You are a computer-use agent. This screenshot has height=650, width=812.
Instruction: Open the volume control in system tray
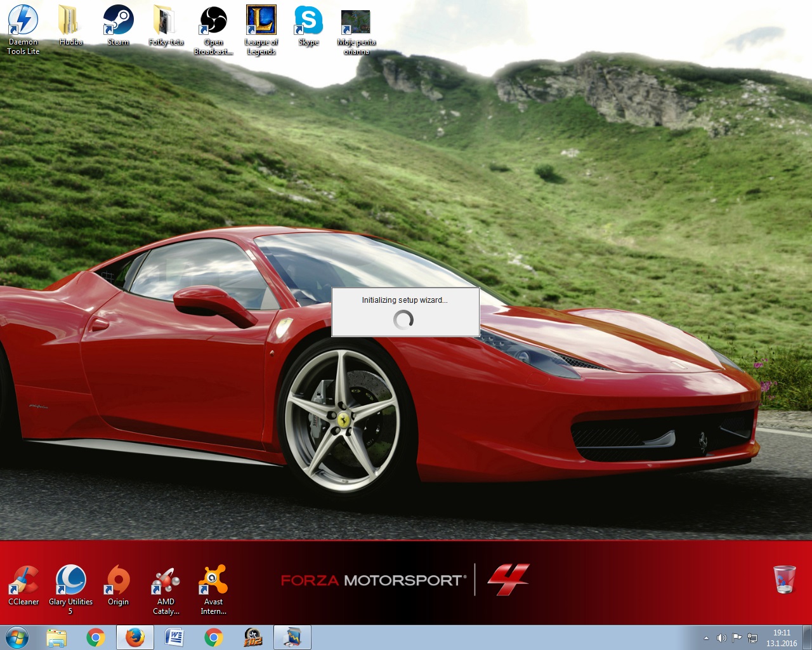point(721,638)
